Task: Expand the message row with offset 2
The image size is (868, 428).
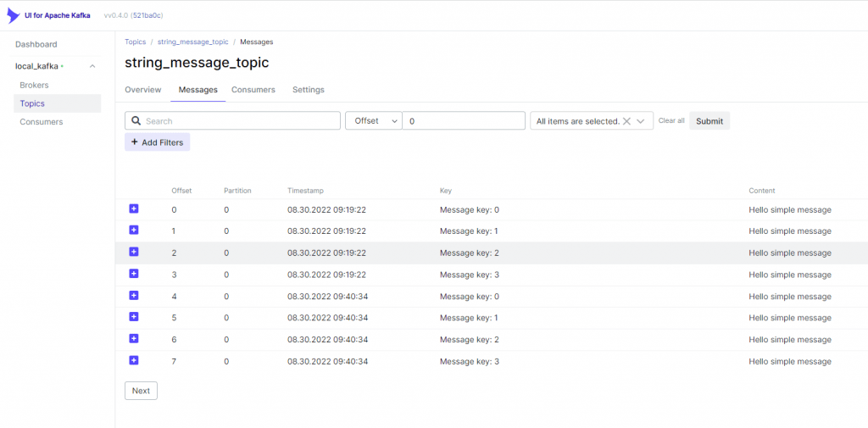Action: (133, 252)
